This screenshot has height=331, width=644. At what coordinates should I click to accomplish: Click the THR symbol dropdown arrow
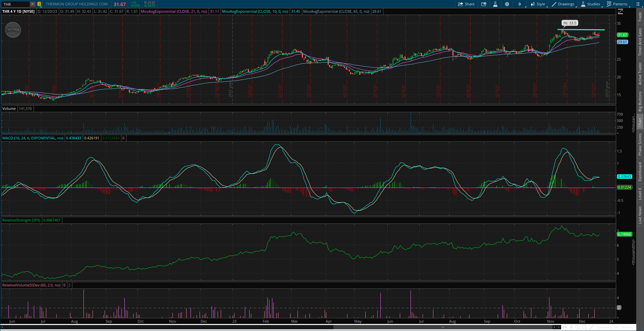33,4
